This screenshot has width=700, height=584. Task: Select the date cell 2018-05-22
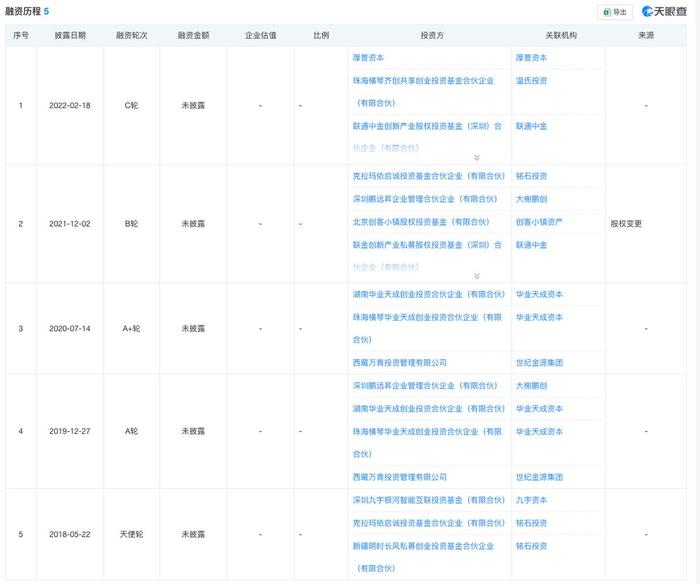tap(70, 534)
